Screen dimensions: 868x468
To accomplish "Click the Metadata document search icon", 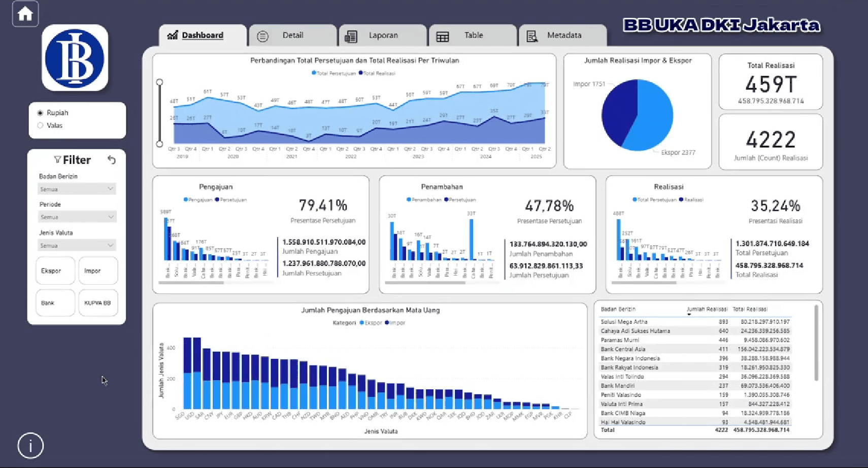I will 532,36.
